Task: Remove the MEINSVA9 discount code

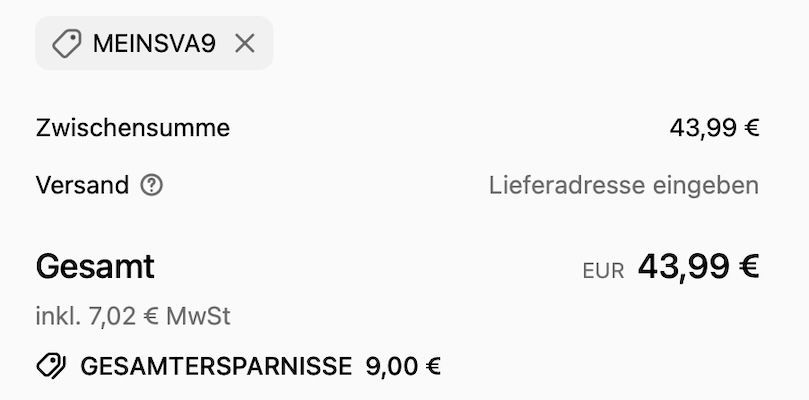Action: [244, 43]
